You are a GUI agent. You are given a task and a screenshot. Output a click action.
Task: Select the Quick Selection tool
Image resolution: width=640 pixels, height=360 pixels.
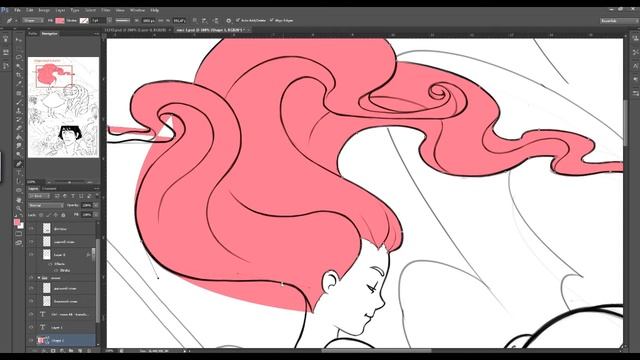tap(19, 66)
